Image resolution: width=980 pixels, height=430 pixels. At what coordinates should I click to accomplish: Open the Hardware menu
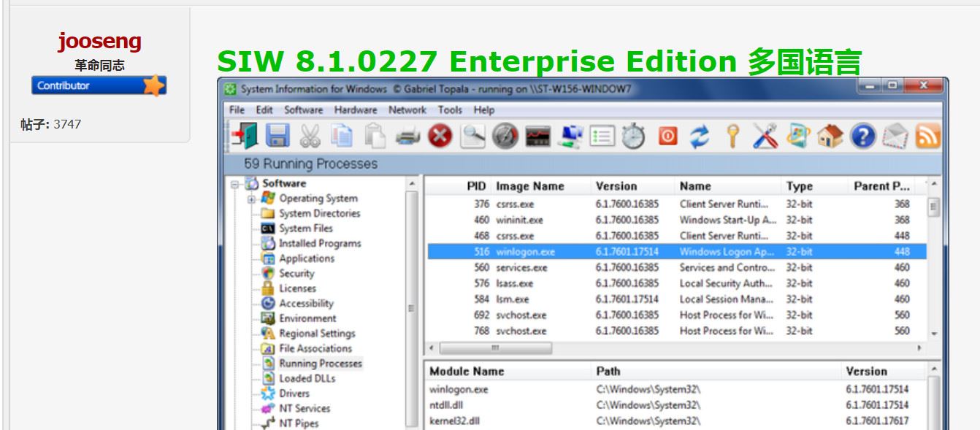[356, 110]
